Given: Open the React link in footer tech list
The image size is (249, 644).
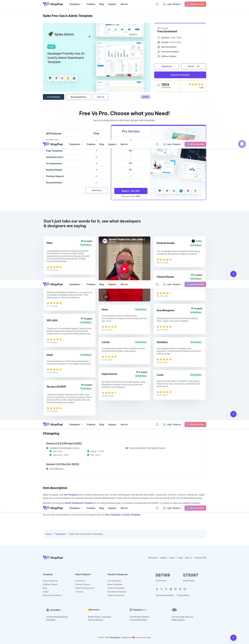Looking at the screenshot, I should 172,558.
